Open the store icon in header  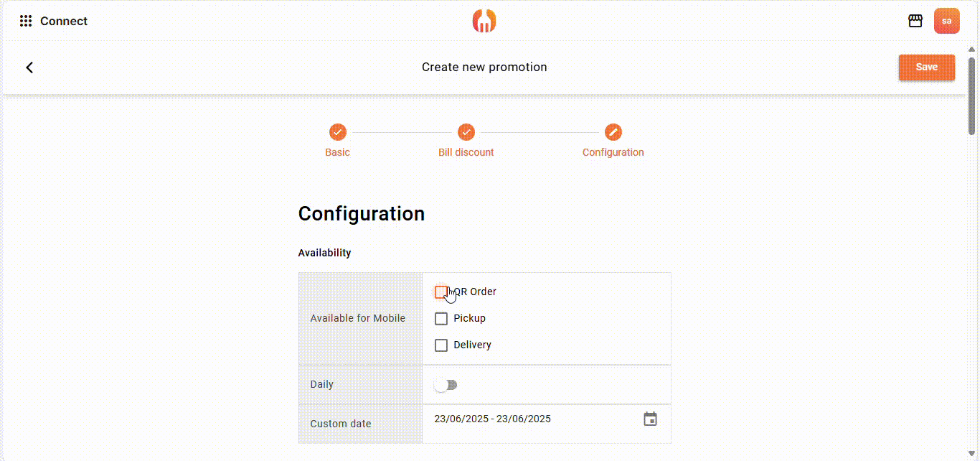click(915, 21)
